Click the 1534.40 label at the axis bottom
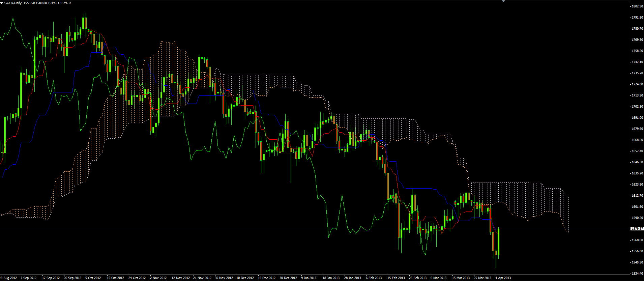 637,274
